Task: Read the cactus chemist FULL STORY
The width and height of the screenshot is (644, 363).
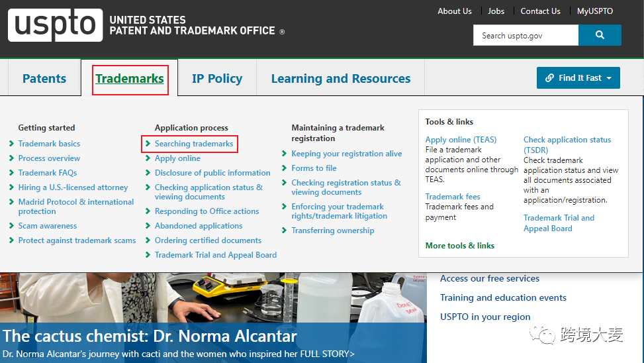Action: point(327,354)
